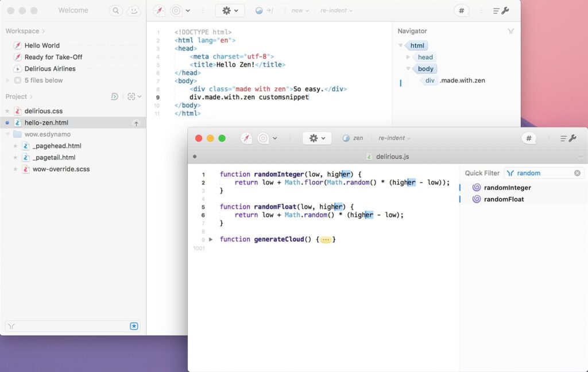The width and height of the screenshot is (588, 372).
Task: Click the unsaved dot on delirious.js tab bar
Action: pos(195,157)
